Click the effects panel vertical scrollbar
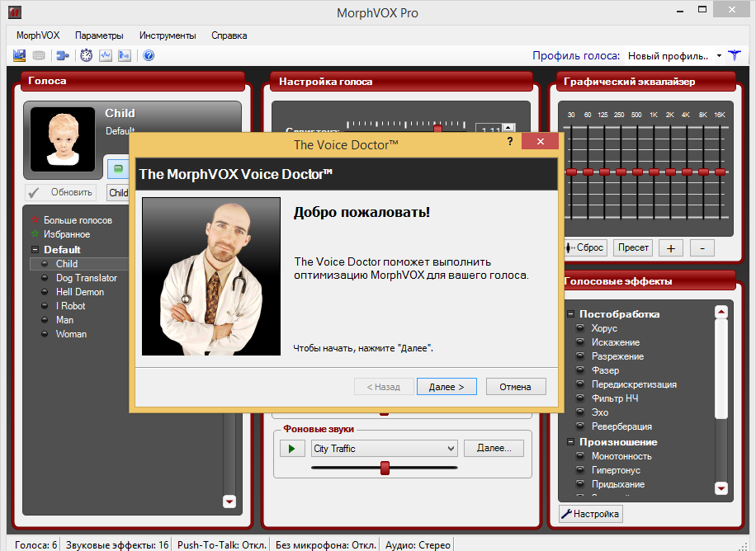This screenshot has width=756, height=551. 721,369
